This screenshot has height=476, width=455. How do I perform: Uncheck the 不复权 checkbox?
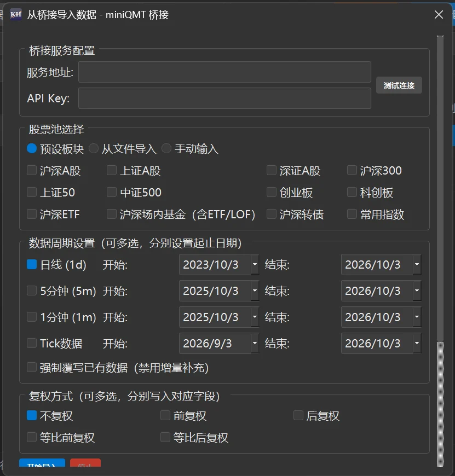point(32,415)
